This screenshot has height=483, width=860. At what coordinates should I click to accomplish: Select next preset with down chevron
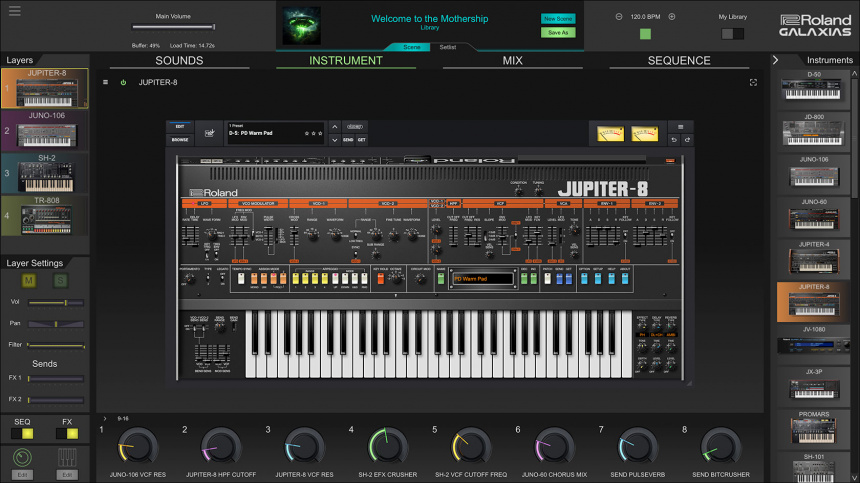click(335, 140)
